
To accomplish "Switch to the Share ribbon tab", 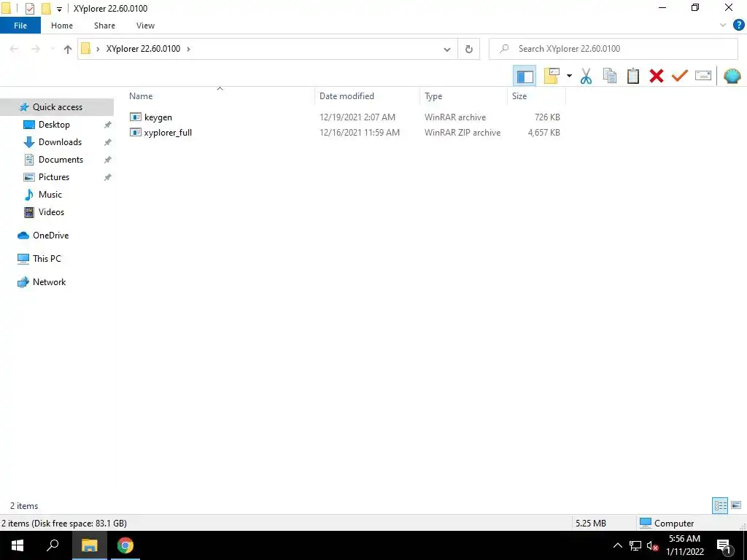I will coord(104,26).
